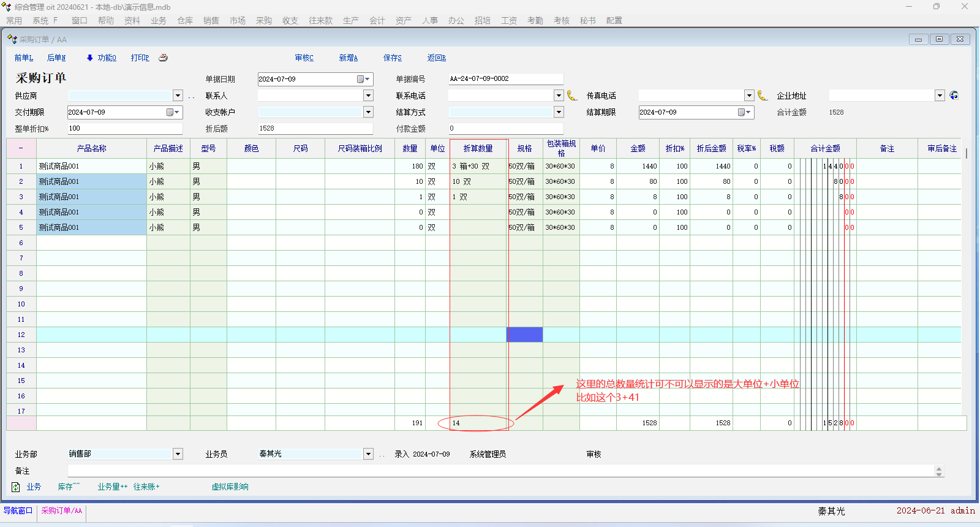Open the 采购 menu
This screenshot has height=527, width=980.
[x=263, y=20]
